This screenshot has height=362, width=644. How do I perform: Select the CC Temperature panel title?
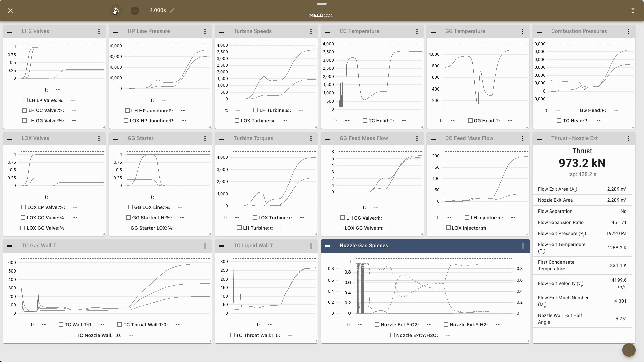pos(359,31)
